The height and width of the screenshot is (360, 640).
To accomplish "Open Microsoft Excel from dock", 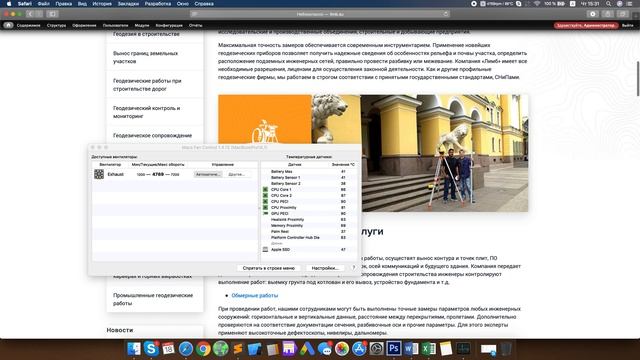I will pyautogui.click(x=429, y=349).
